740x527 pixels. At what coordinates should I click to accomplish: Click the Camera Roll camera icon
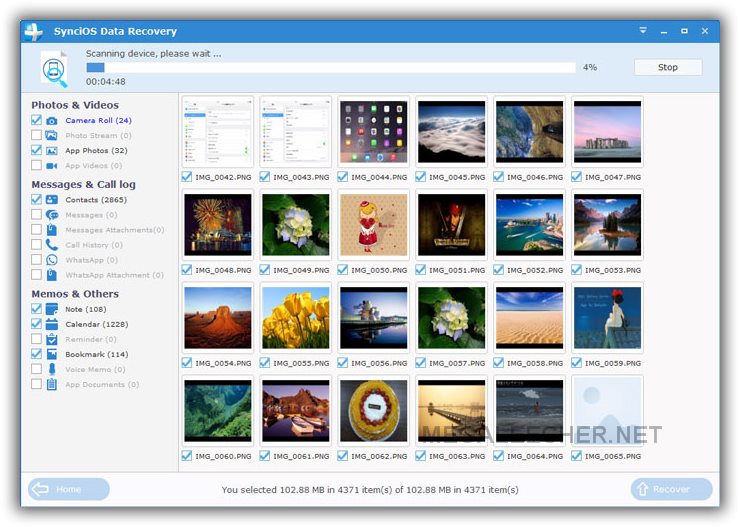pos(52,121)
